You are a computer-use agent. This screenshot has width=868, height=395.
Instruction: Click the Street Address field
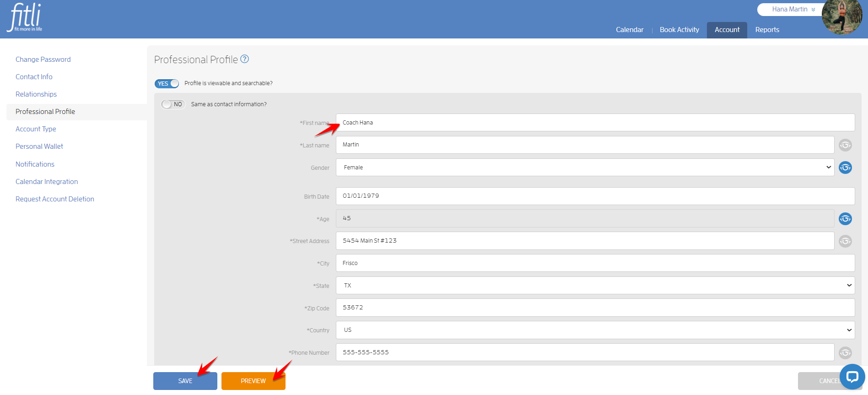[x=585, y=241]
